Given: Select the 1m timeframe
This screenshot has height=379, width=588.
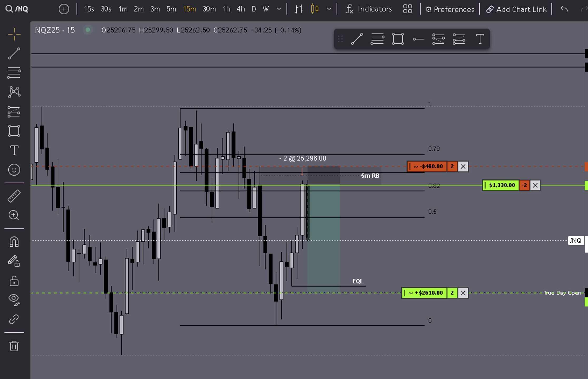Looking at the screenshot, I should click(x=123, y=9).
